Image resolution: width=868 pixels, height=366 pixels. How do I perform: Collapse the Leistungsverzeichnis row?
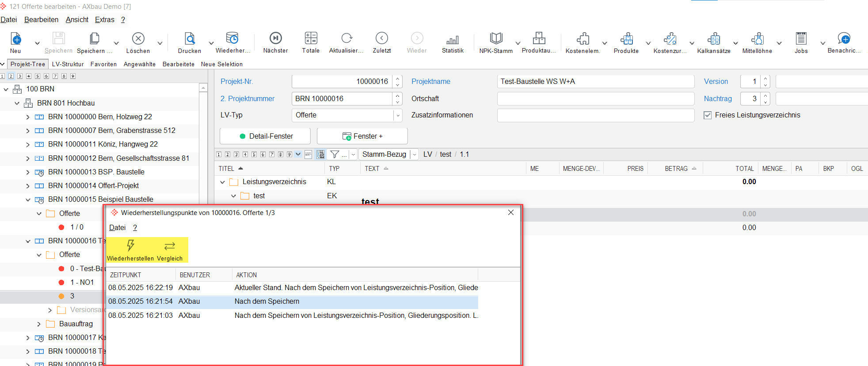tap(223, 182)
